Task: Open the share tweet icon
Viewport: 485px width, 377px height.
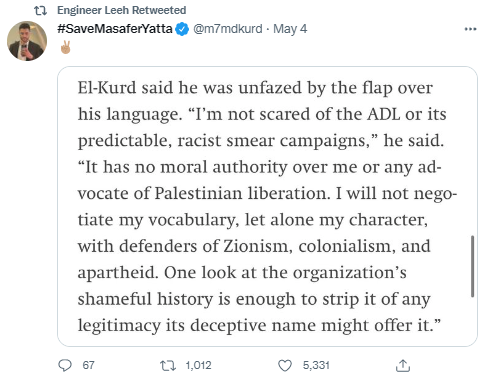Action: tap(403, 366)
